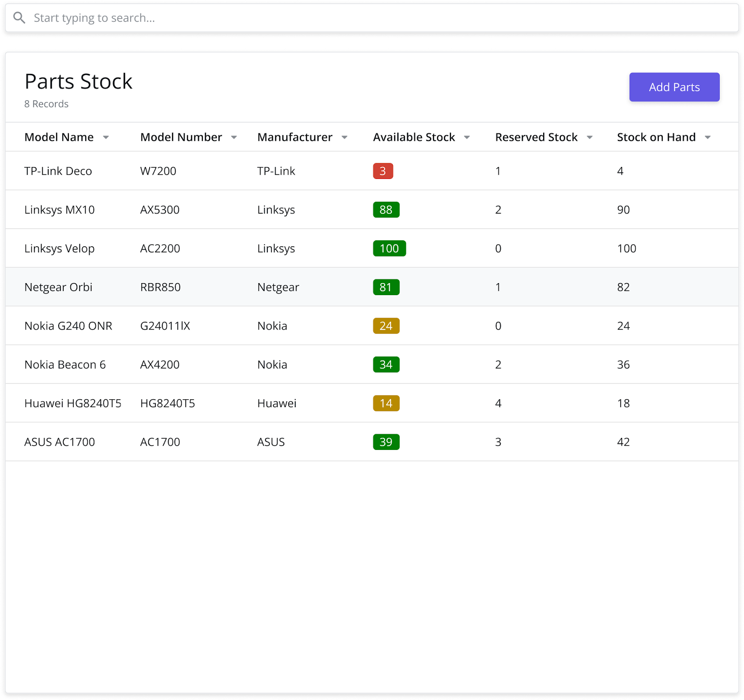
Task: Click stock on hand value 18
Action: (x=623, y=403)
